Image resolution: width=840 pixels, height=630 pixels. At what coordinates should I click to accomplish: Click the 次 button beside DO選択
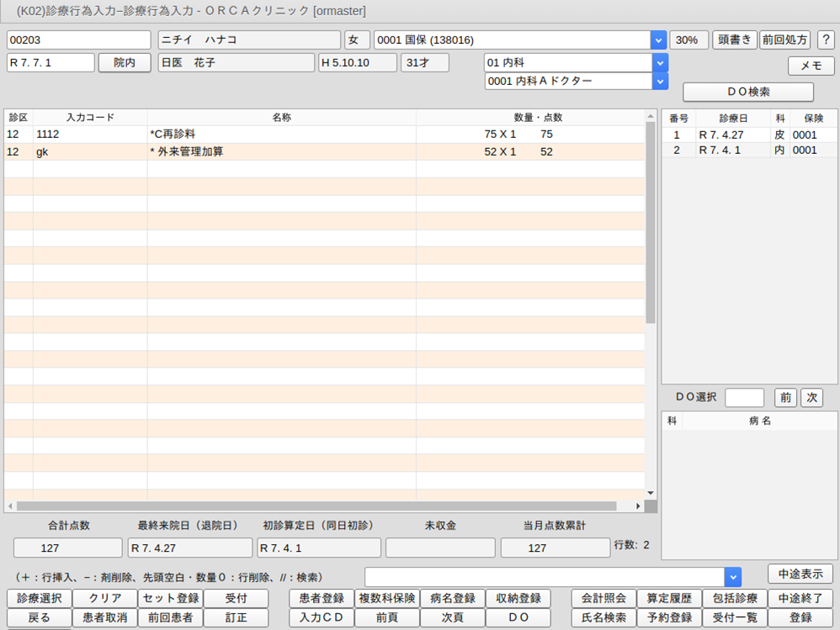tap(811, 397)
